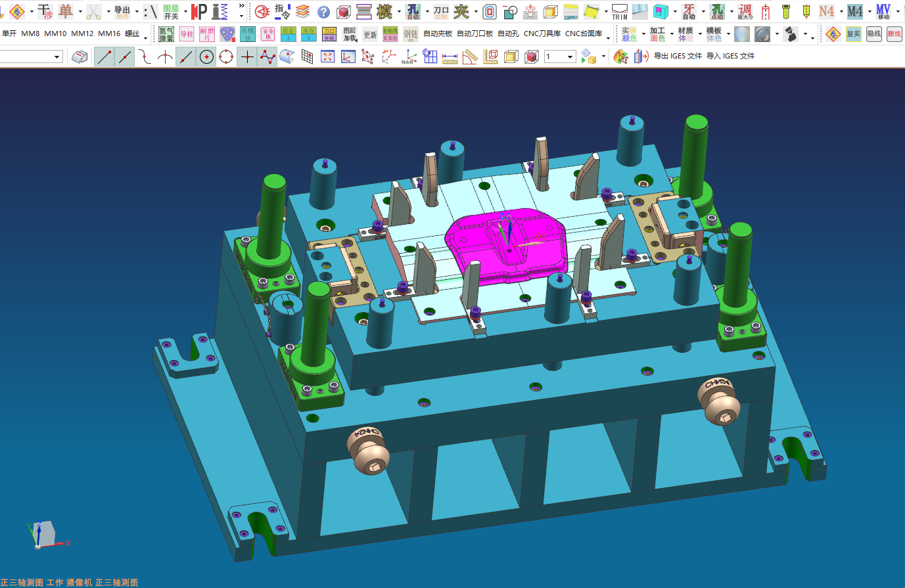Toggle the 图层开关 layer switch
The height and width of the screenshot is (588, 905).
click(171, 11)
